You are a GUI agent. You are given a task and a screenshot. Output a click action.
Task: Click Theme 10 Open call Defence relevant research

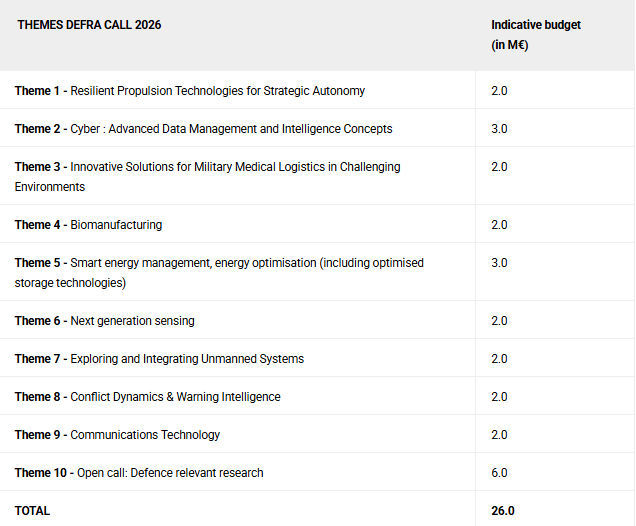pyautogui.click(x=139, y=473)
